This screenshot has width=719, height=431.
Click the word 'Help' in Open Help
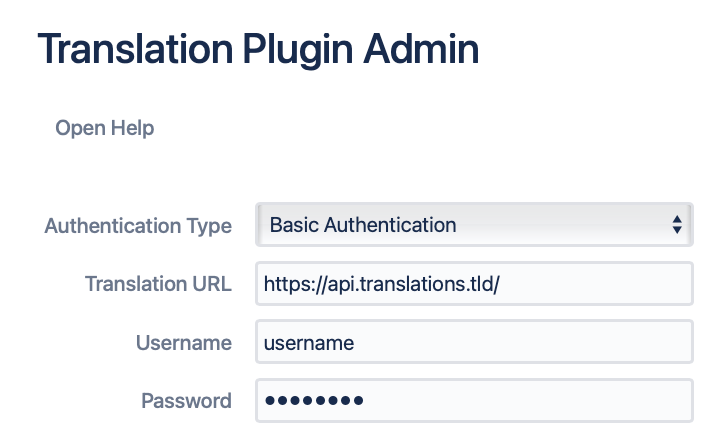132,128
